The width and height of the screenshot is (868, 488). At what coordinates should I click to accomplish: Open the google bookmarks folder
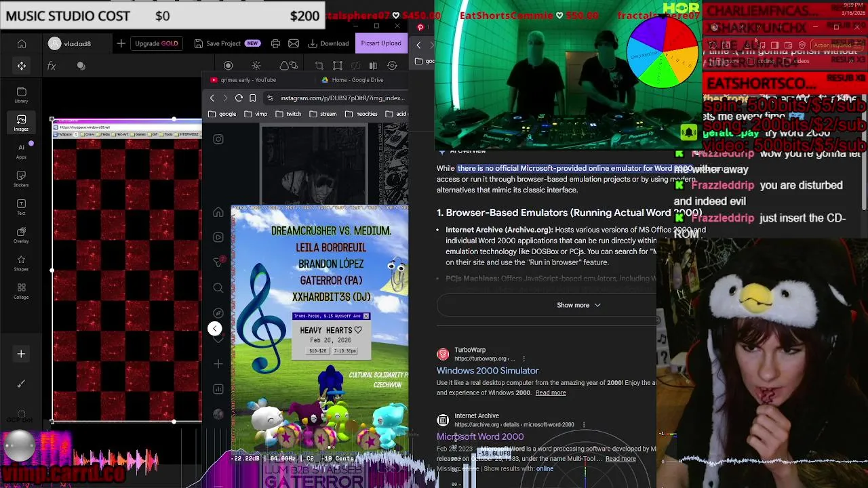(x=222, y=114)
